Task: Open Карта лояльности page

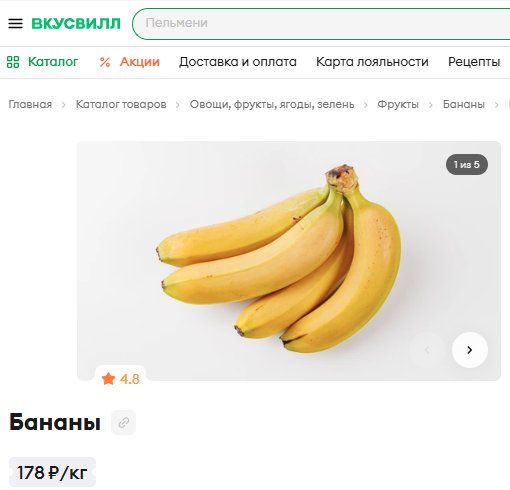Action: click(x=372, y=62)
